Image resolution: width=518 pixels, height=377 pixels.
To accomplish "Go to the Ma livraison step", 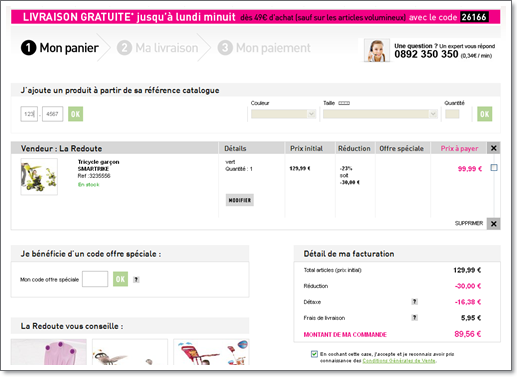I will (157, 48).
